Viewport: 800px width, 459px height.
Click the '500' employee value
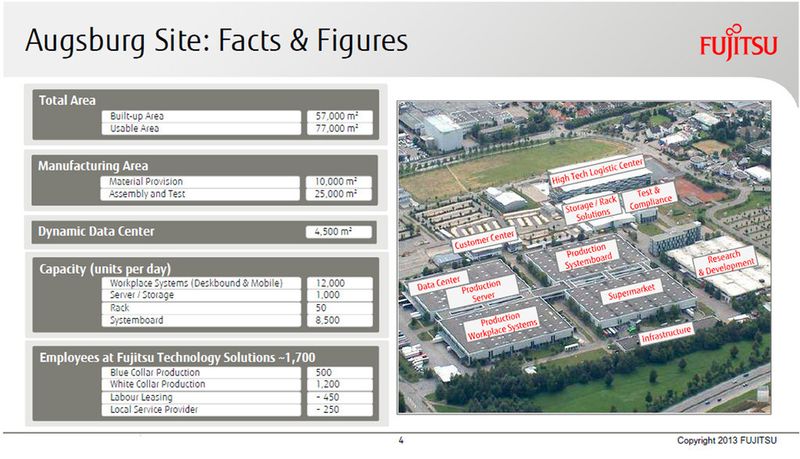click(x=323, y=372)
